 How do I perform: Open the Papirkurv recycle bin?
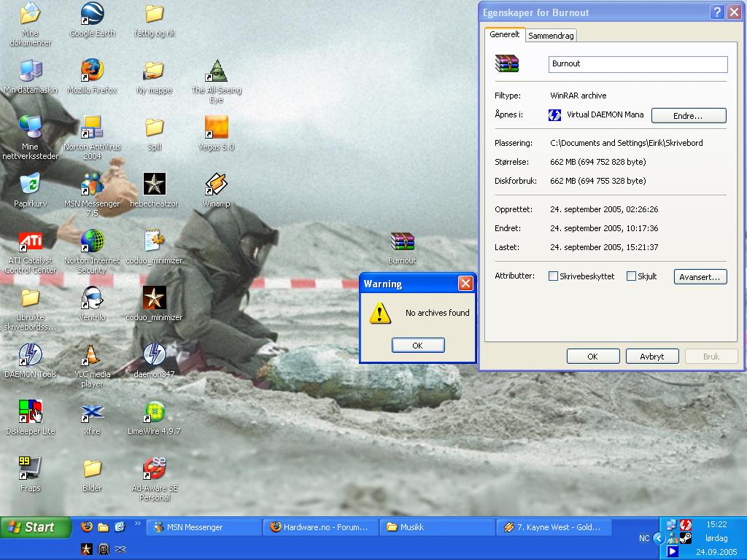click(x=30, y=190)
